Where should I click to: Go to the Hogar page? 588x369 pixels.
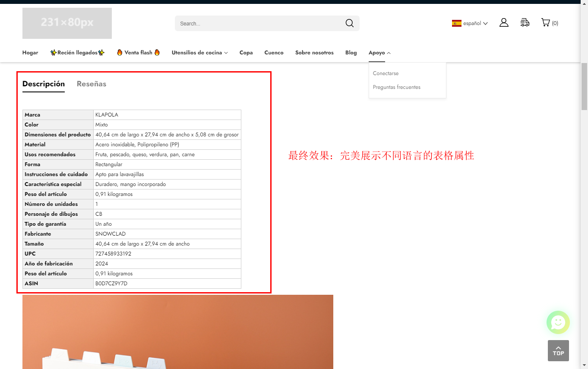tap(30, 53)
